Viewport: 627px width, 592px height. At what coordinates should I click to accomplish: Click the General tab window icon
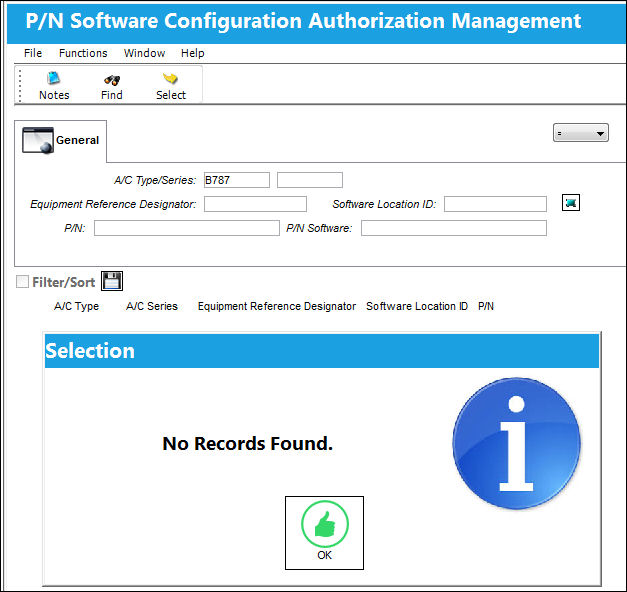pyautogui.click(x=38, y=140)
